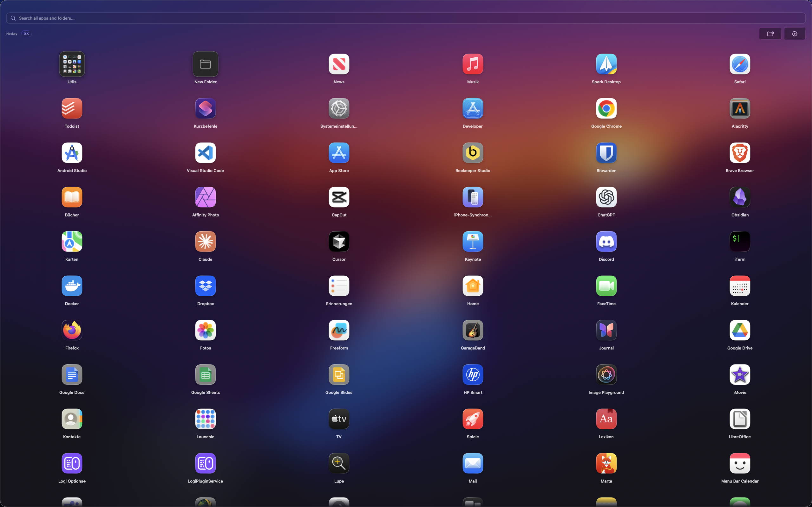812x507 pixels.
Task: Open Logi Options+ app
Action: coord(72,463)
